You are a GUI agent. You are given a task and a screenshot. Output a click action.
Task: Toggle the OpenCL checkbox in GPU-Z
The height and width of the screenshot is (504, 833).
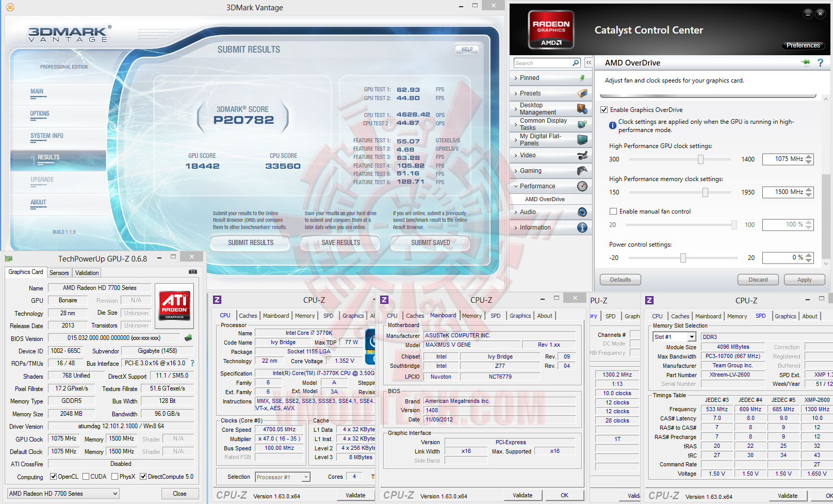(x=53, y=477)
